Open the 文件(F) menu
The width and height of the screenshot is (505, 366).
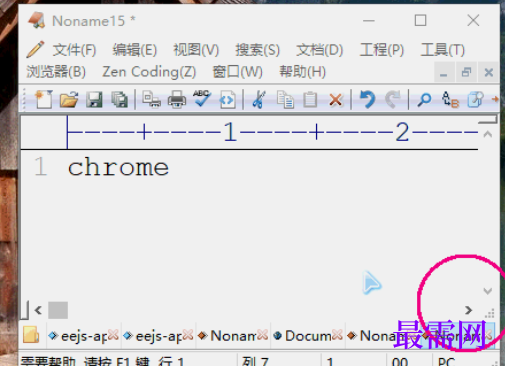[x=74, y=50]
